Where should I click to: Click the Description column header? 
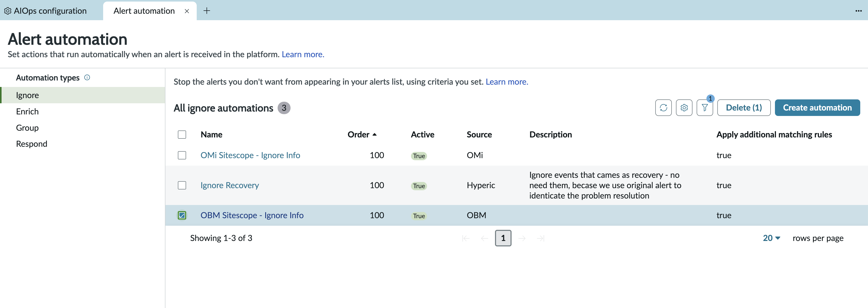551,135
